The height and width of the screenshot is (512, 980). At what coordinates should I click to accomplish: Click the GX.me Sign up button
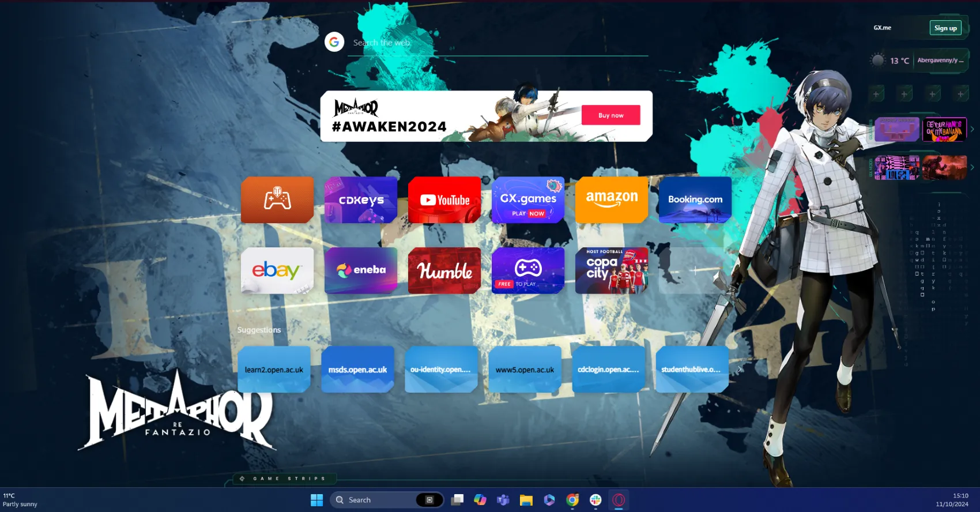[x=945, y=28]
